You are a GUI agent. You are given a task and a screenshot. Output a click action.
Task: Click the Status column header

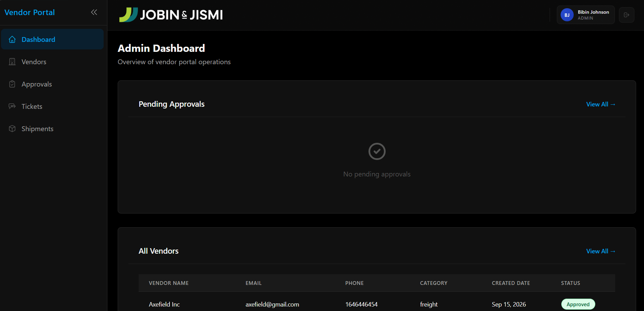tap(571, 283)
